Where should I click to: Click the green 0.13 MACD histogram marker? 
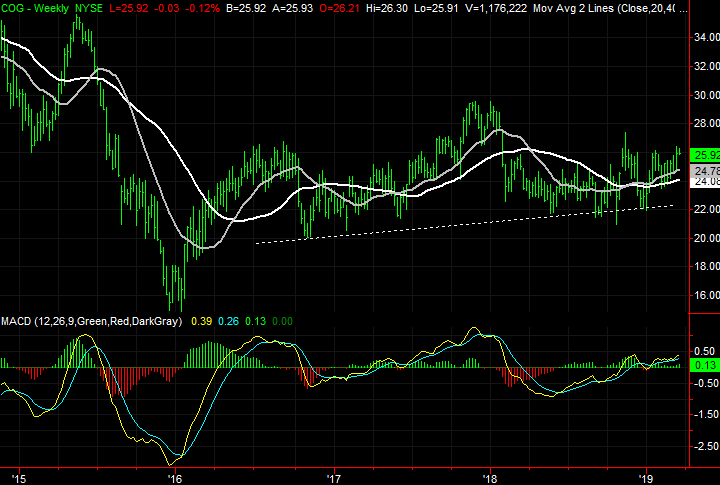pyautogui.click(x=703, y=367)
